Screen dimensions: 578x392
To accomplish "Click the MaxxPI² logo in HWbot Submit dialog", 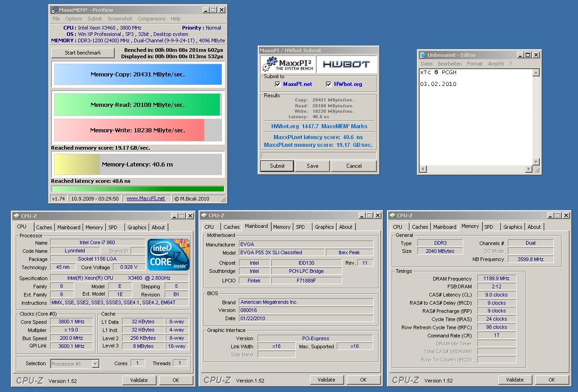I will (287, 64).
